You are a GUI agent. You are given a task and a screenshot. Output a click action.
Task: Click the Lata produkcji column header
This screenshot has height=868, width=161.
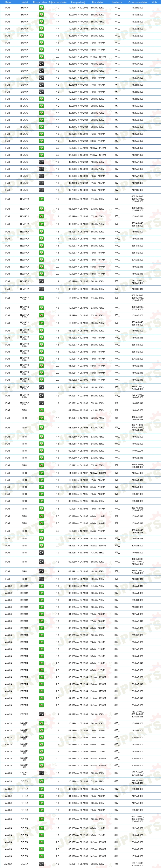(x=78, y=2)
